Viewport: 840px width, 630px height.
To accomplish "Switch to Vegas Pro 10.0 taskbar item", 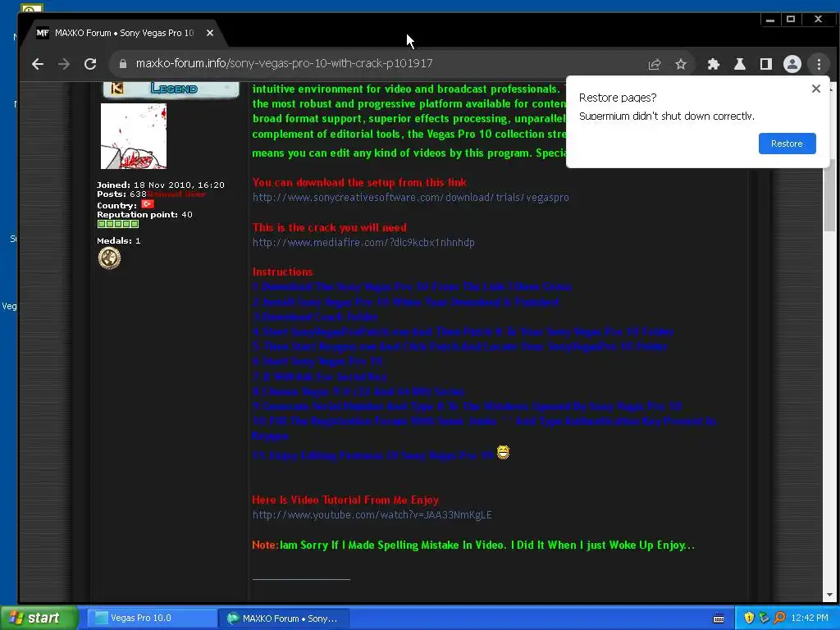I will 152,619.
